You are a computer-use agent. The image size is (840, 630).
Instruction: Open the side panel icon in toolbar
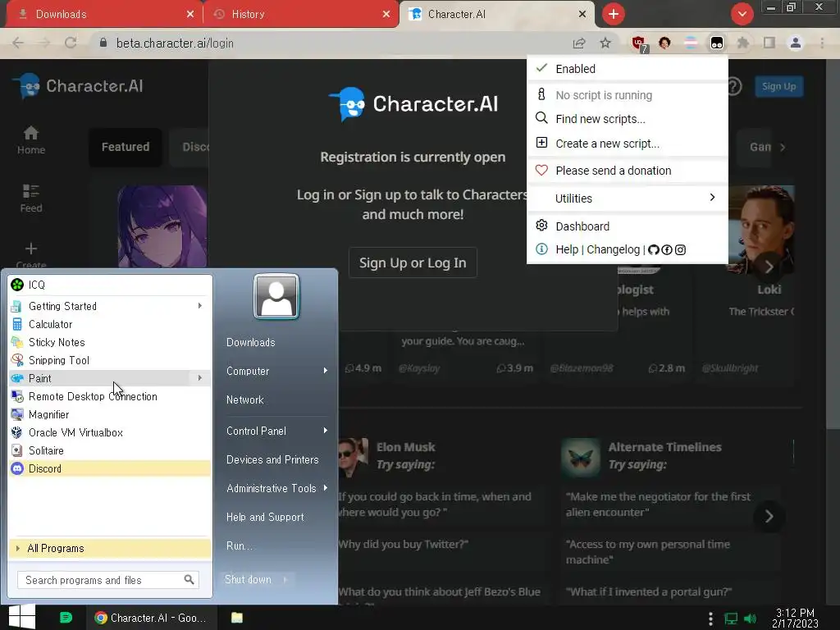769,43
